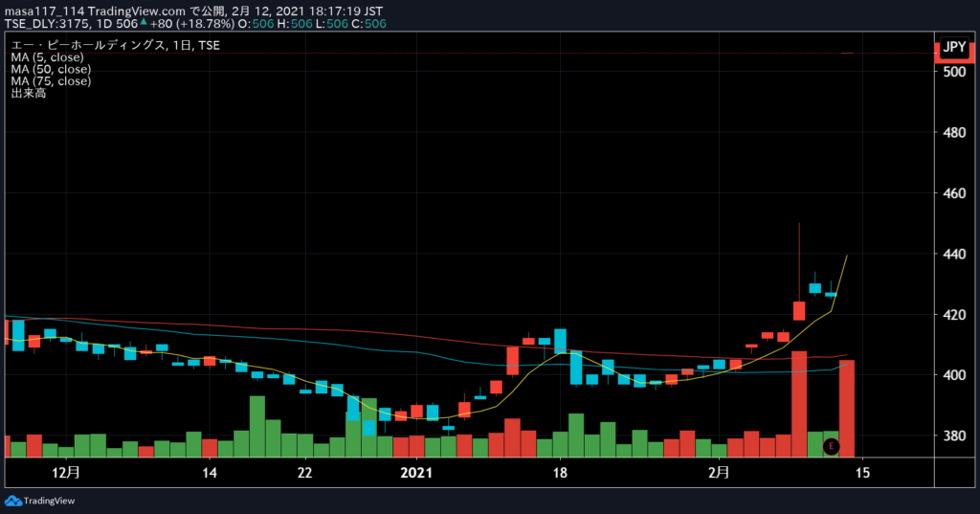Click the 460 price axis label
The width and height of the screenshot is (980, 514).
(954, 193)
